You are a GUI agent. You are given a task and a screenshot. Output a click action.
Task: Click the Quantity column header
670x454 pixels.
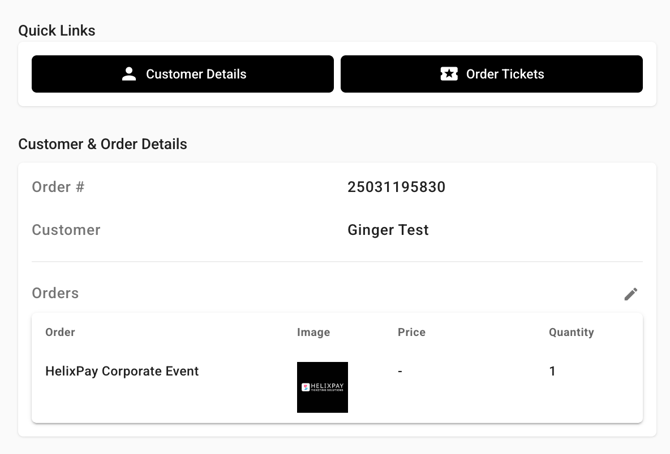pos(571,332)
